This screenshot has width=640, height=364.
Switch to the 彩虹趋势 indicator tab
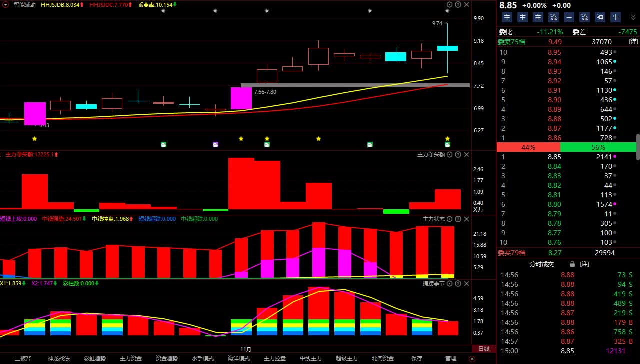pos(95,358)
